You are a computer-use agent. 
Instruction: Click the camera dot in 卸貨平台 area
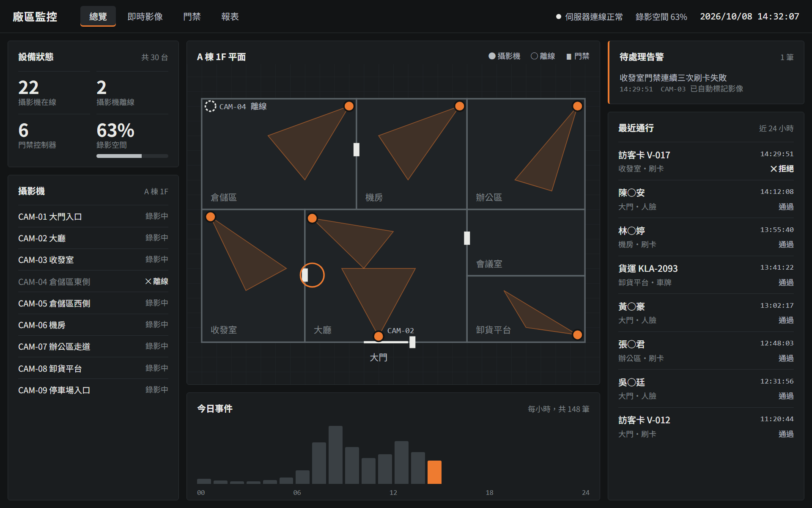click(577, 335)
